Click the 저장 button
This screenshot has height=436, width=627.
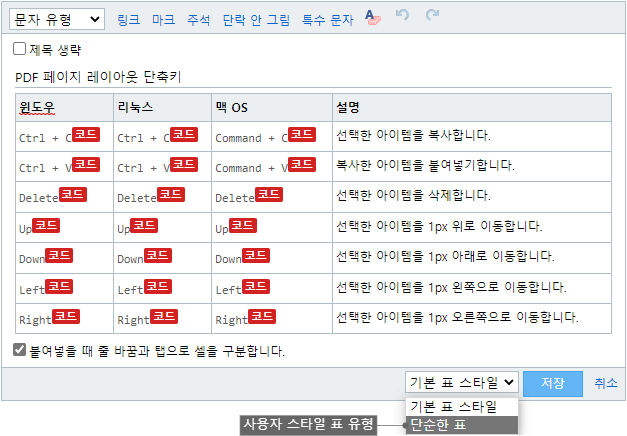[x=553, y=383]
